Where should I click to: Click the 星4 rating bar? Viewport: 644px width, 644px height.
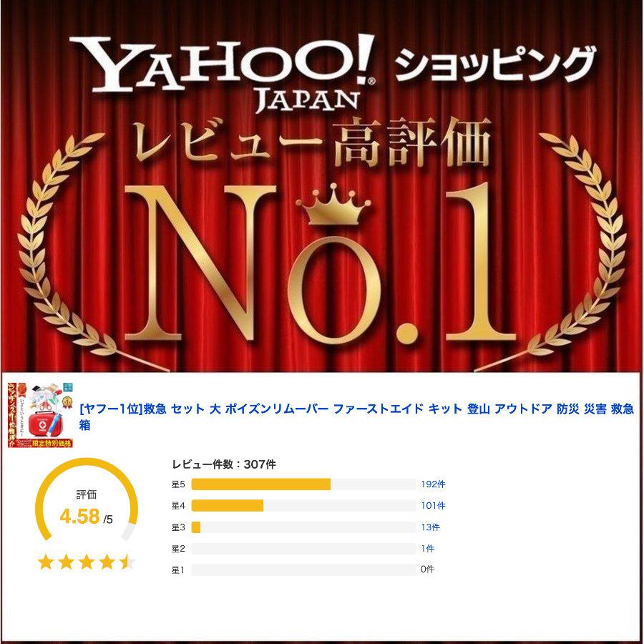coord(303,506)
